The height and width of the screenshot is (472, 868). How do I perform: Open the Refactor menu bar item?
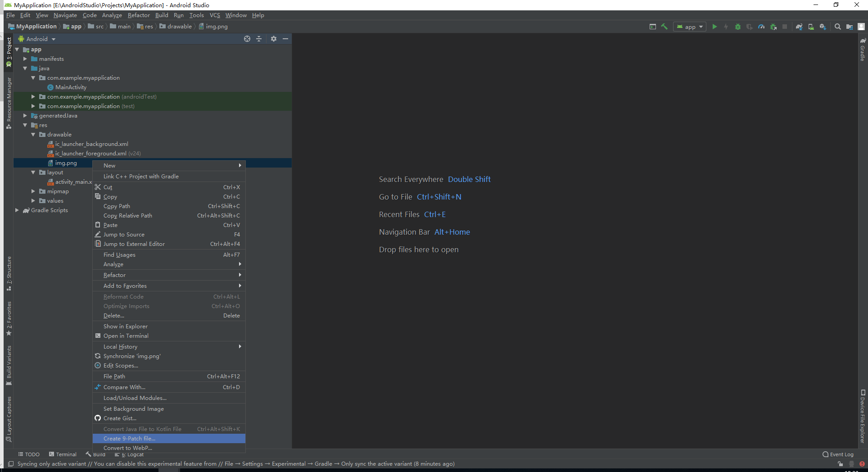pyautogui.click(x=138, y=15)
